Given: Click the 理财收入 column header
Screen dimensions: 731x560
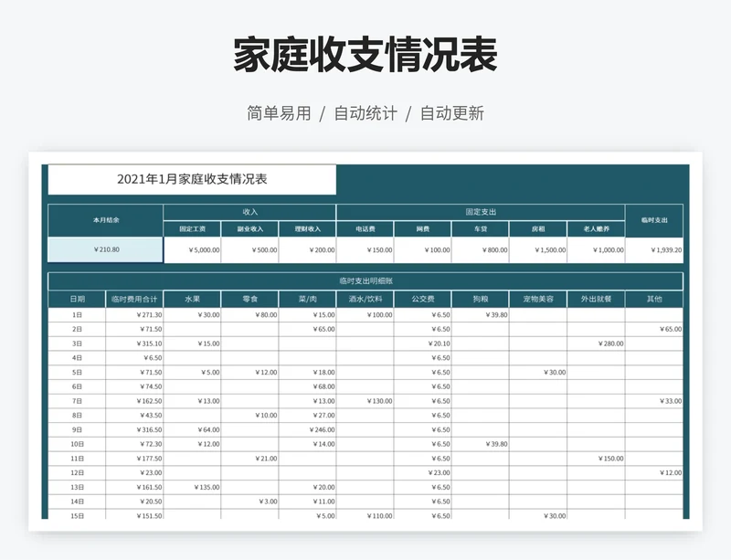Looking at the screenshot, I should tap(308, 229).
